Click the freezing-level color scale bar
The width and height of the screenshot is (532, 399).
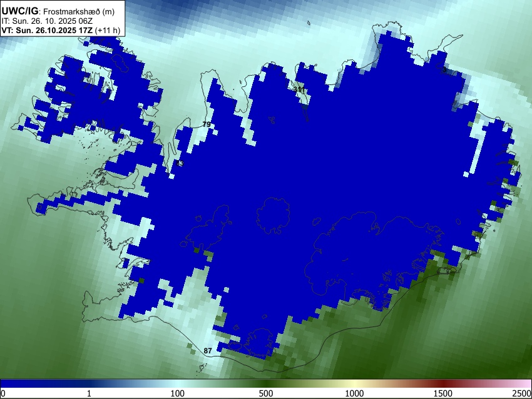(266, 383)
